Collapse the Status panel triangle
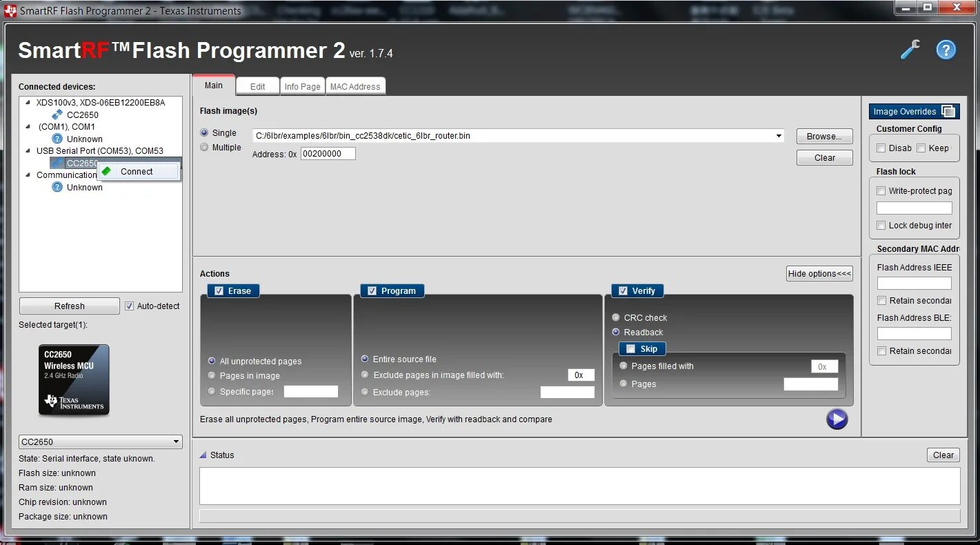Image resolution: width=980 pixels, height=545 pixels. [x=203, y=455]
